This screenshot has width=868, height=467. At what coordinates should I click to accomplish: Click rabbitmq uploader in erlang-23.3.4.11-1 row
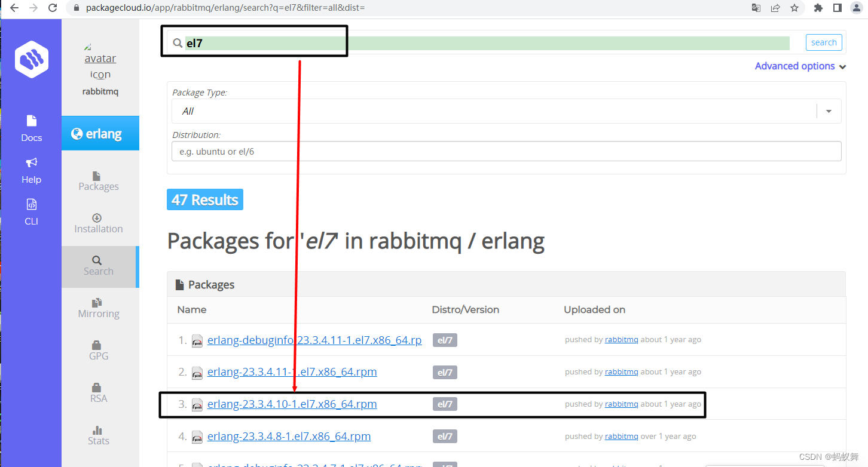[x=621, y=372]
